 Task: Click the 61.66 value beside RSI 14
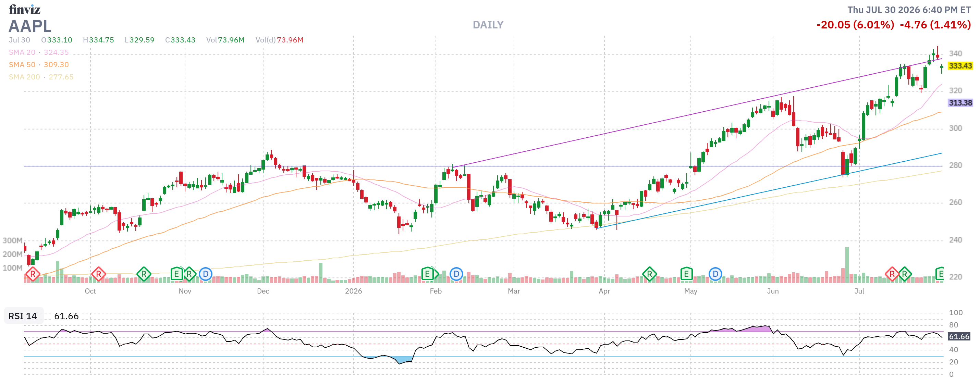tap(66, 316)
